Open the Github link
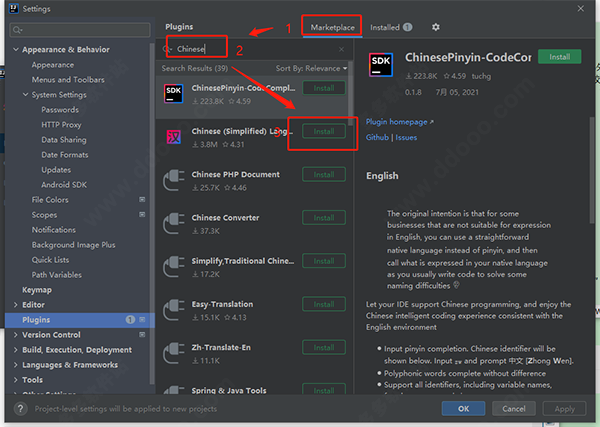 [377, 137]
